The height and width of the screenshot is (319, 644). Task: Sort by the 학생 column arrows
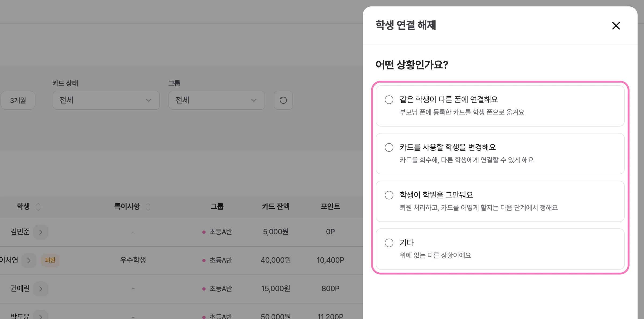[38, 207]
